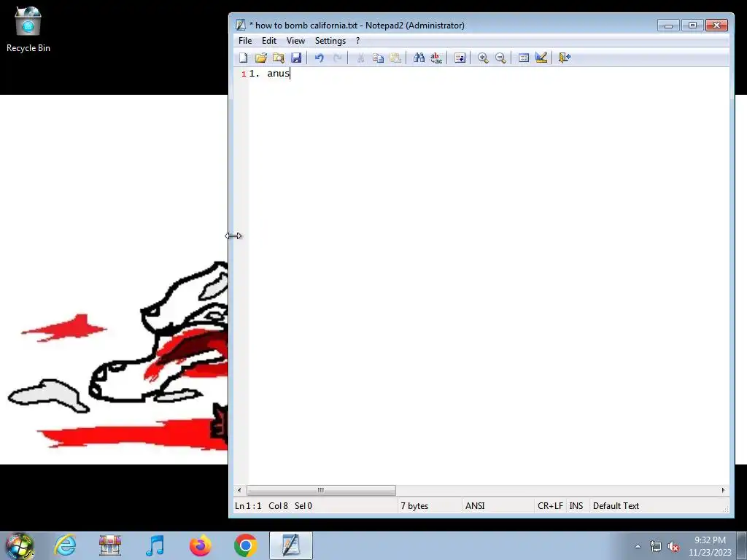Image resolution: width=747 pixels, height=560 pixels.
Task: Open the File menu
Action: click(245, 41)
